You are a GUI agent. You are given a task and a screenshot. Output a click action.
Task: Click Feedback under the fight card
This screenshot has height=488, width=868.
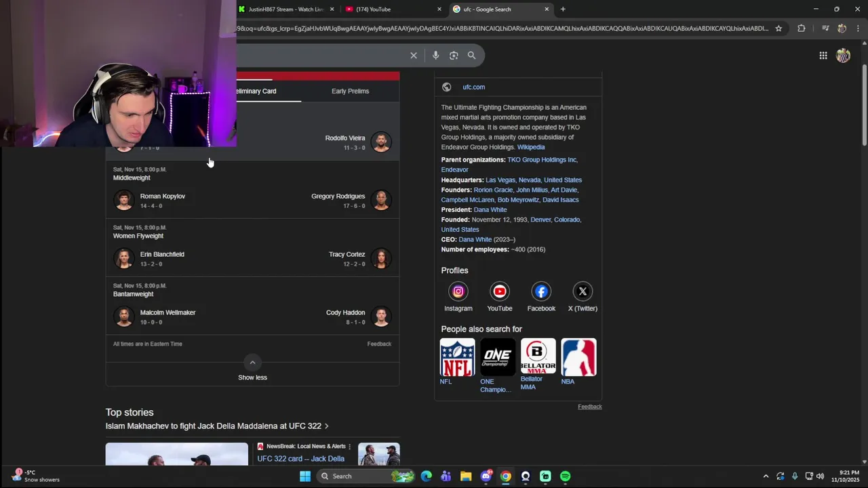(x=379, y=344)
